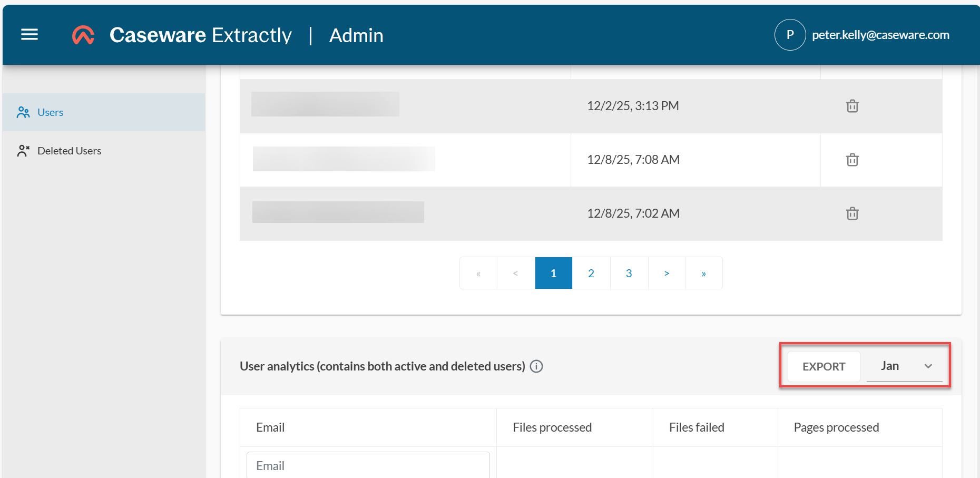
Task: Delete the user last active 12/8/25 7:02 AM
Action: point(852,213)
